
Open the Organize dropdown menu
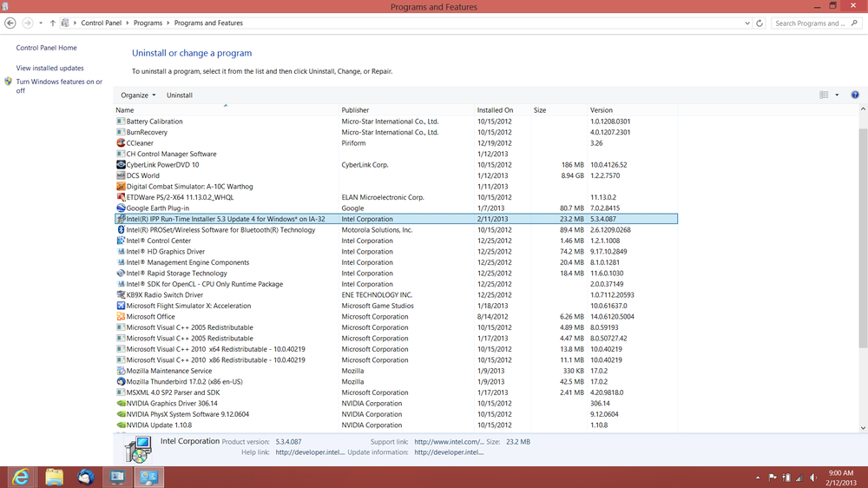click(138, 96)
